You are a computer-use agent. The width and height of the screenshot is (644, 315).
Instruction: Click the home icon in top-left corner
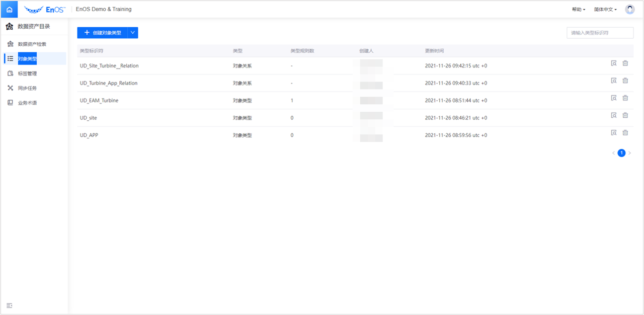coord(9,10)
